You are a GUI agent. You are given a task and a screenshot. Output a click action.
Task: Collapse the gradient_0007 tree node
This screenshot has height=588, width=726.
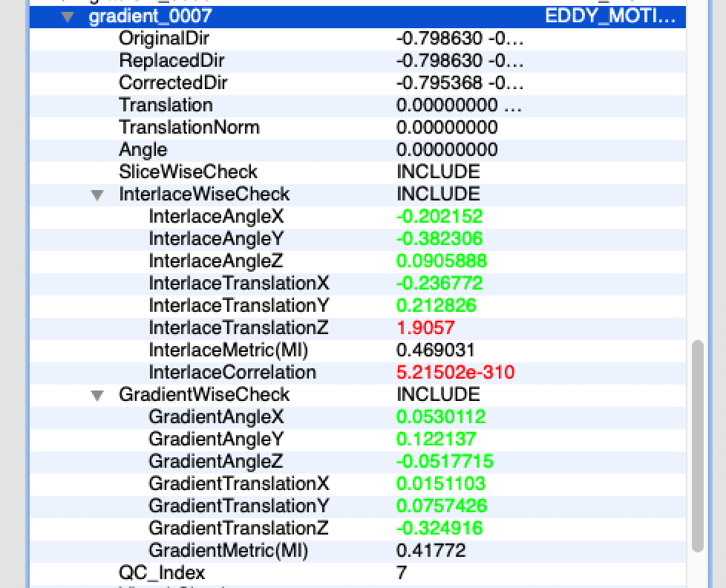tap(68, 16)
